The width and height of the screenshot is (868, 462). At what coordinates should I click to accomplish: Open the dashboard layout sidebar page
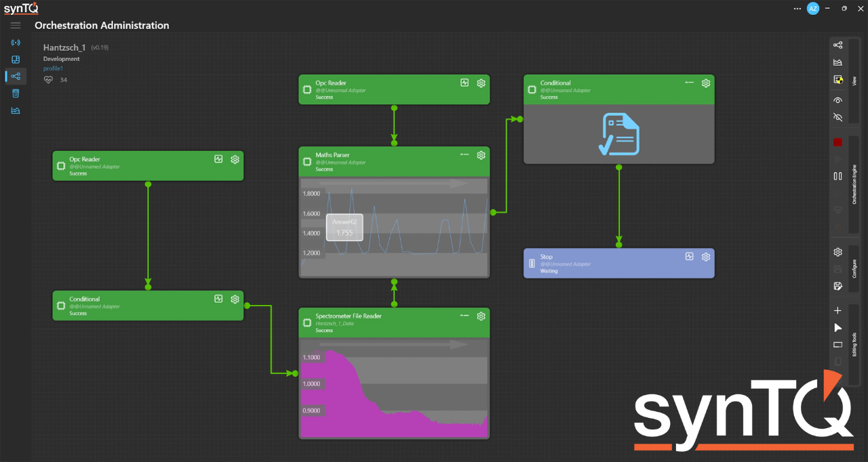[16, 60]
